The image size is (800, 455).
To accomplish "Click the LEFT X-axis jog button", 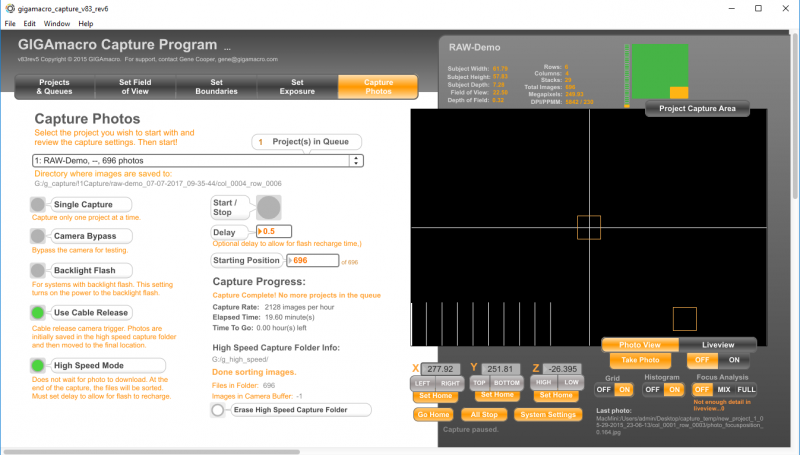I will click(423, 383).
